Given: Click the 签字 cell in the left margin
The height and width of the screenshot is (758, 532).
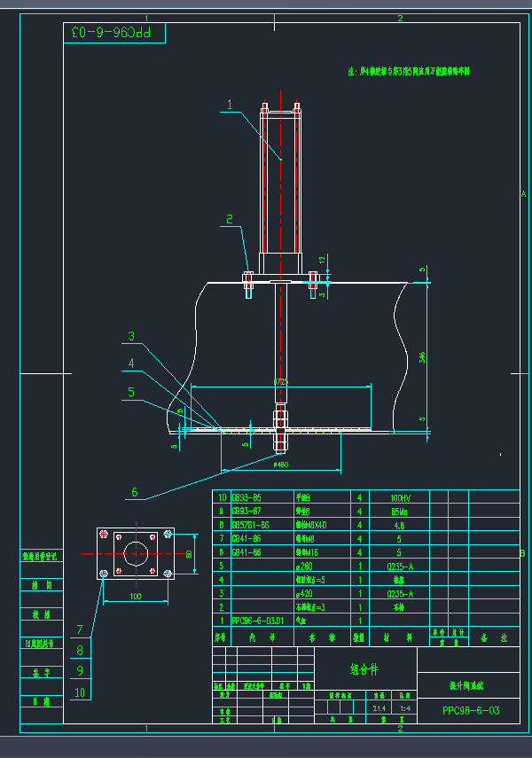Looking at the screenshot, I should tap(42, 672).
